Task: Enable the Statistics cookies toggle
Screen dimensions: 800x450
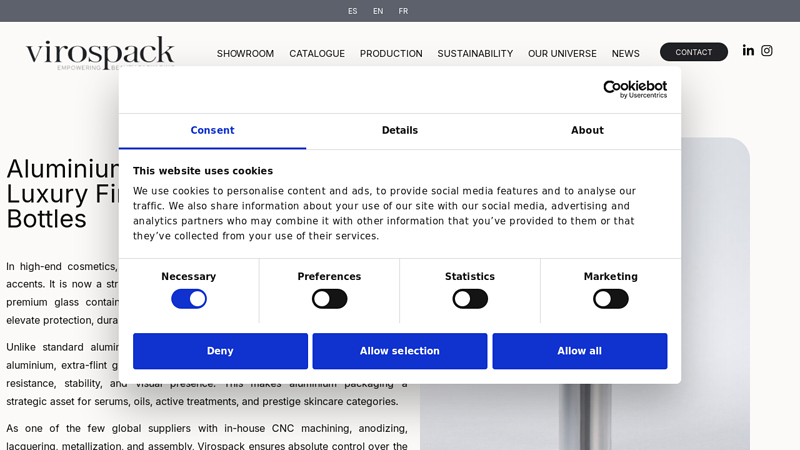Action: click(x=470, y=299)
